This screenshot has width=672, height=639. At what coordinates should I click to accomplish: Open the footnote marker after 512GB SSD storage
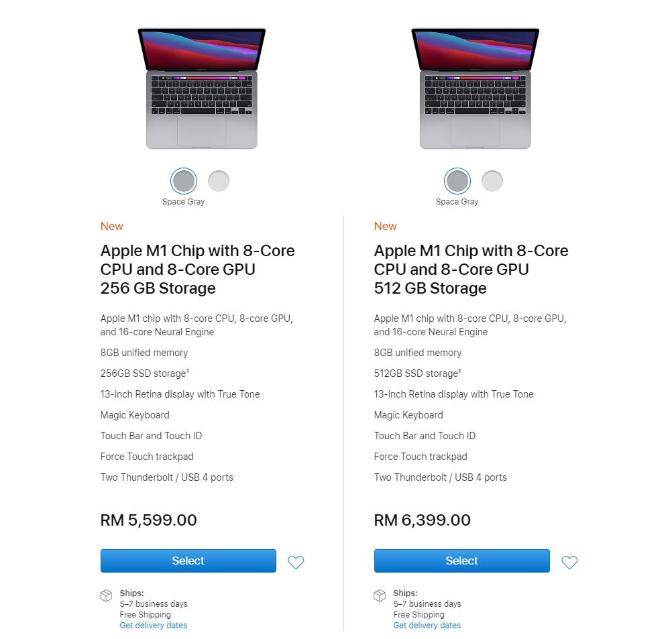coord(460,370)
